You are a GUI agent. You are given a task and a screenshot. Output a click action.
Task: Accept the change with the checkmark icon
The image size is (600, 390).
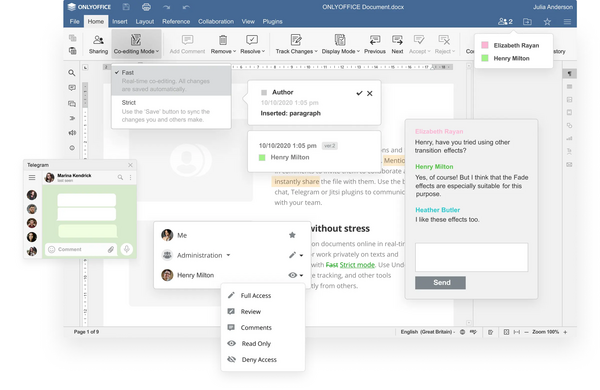click(359, 93)
